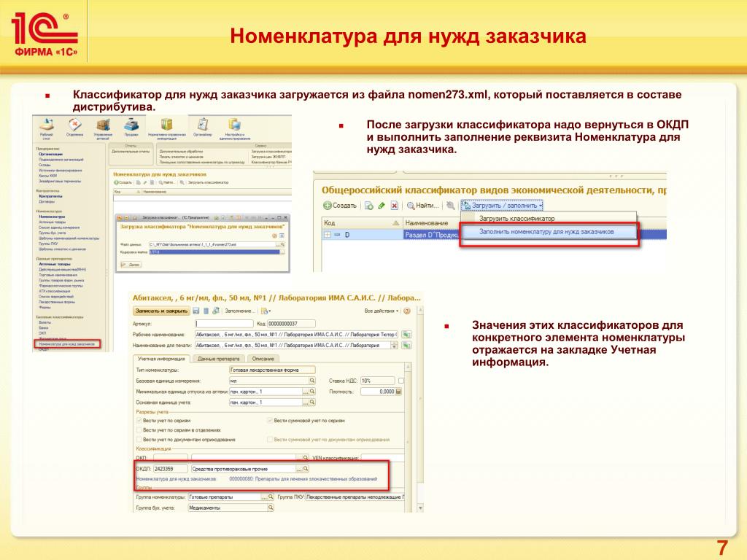Click the calculator icon in Плотность field
The width and height of the screenshot is (747, 560).
click(x=399, y=392)
